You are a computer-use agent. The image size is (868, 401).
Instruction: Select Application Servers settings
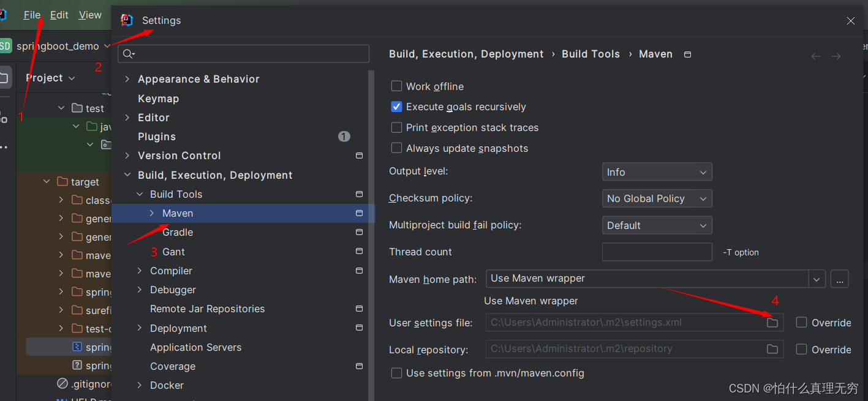[x=195, y=347]
